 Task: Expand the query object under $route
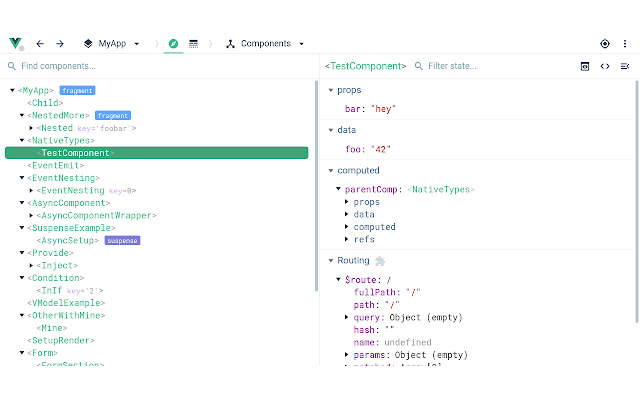point(347,317)
